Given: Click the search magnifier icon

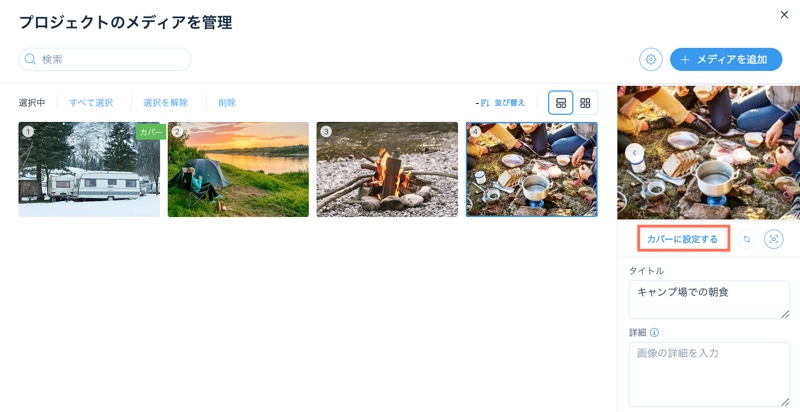Looking at the screenshot, I should [x=30, y=59].
